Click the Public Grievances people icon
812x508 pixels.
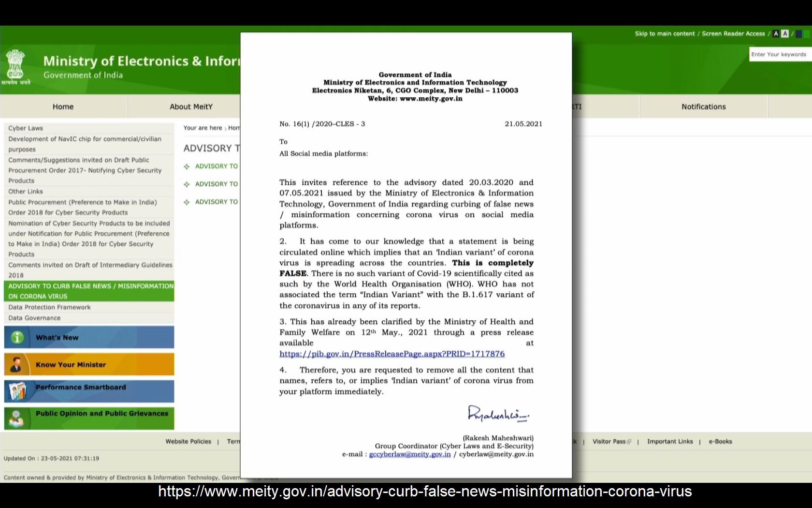coord(16,418)
